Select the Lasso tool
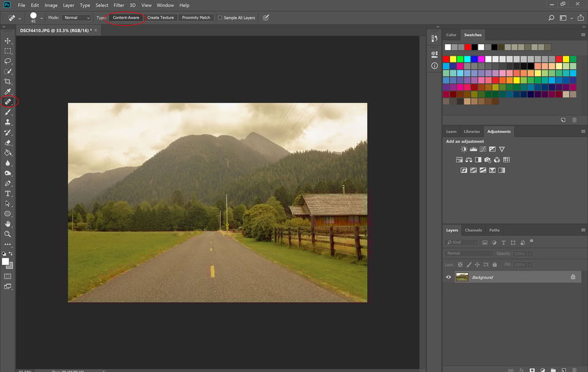 [x=7, y=61]
